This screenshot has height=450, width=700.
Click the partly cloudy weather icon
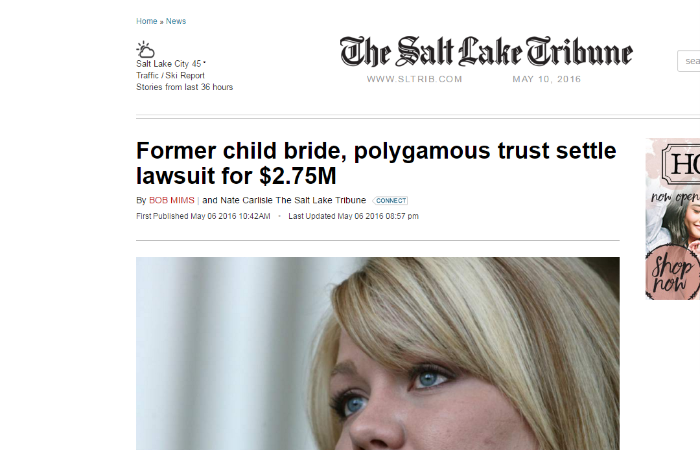146,49
